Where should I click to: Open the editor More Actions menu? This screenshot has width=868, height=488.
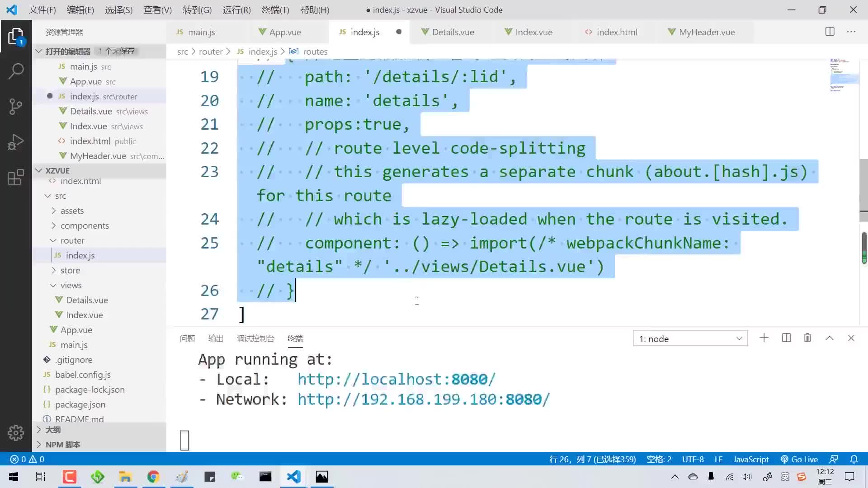[x=851, y=32]
